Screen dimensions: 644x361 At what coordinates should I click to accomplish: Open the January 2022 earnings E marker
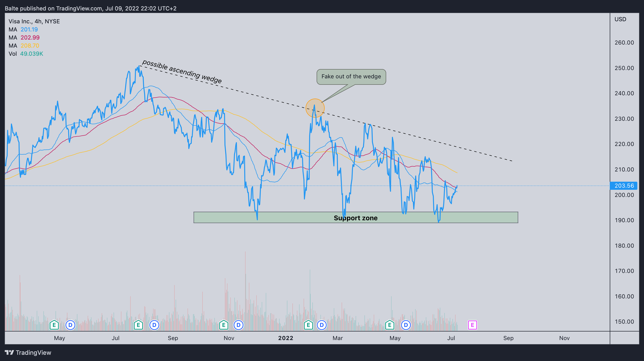coord(308,325)
